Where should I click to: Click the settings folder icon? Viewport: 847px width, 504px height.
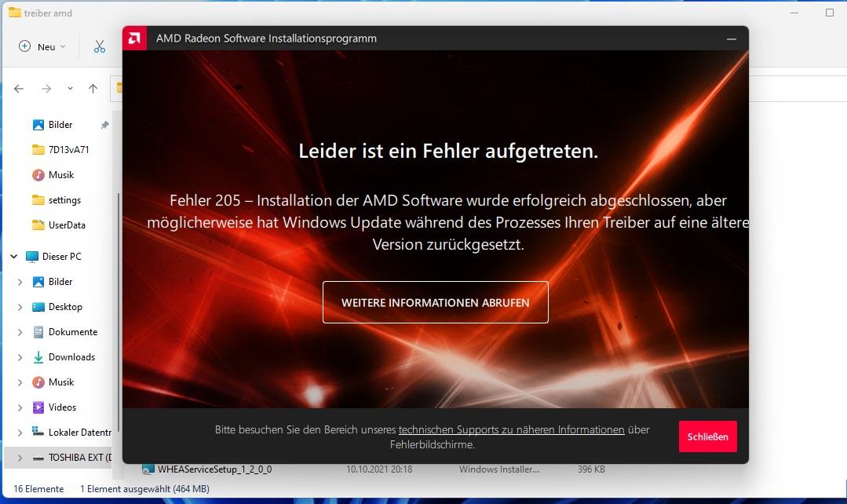click(38, 200)
